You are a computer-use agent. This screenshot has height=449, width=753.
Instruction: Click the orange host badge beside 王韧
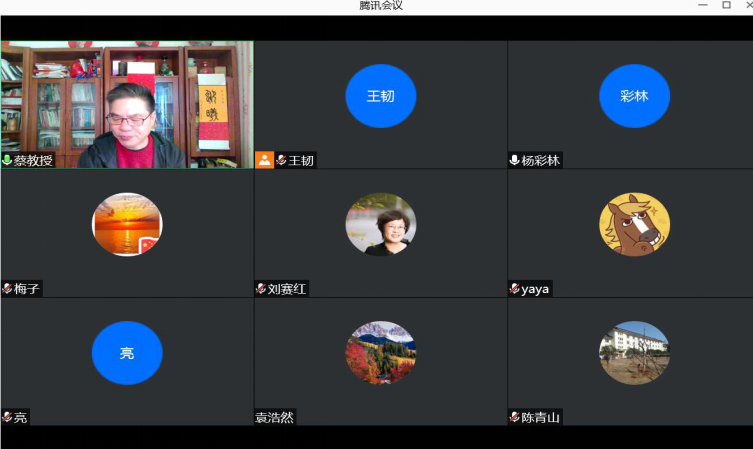265,160
